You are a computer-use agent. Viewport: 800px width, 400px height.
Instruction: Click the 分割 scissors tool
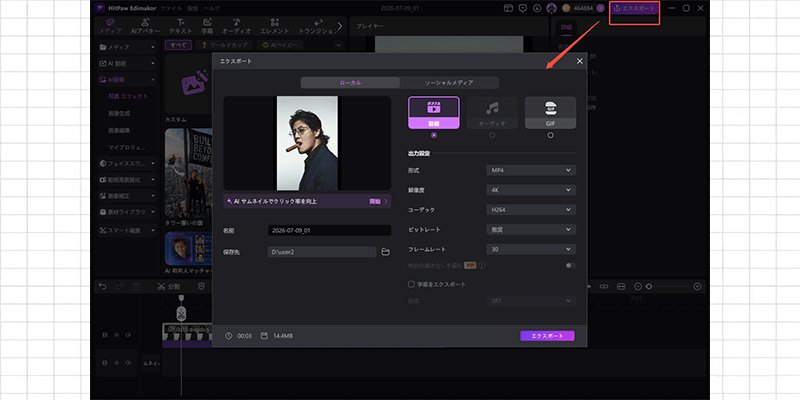coord(168,287)
